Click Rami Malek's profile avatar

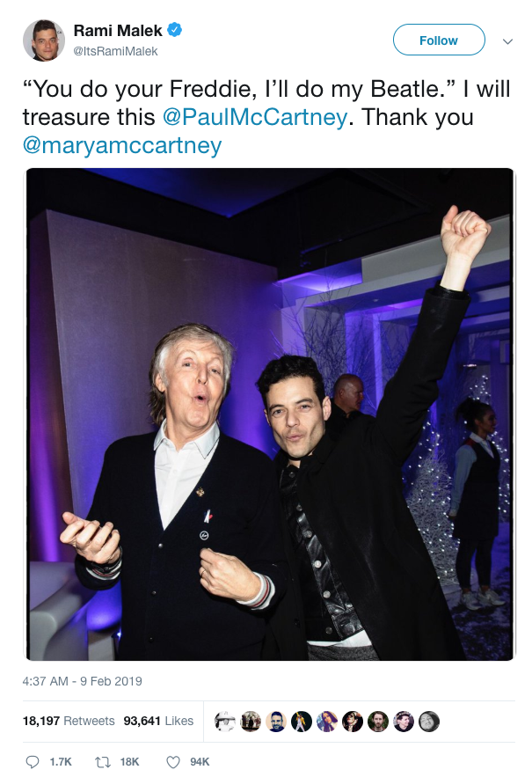point(44,40)
